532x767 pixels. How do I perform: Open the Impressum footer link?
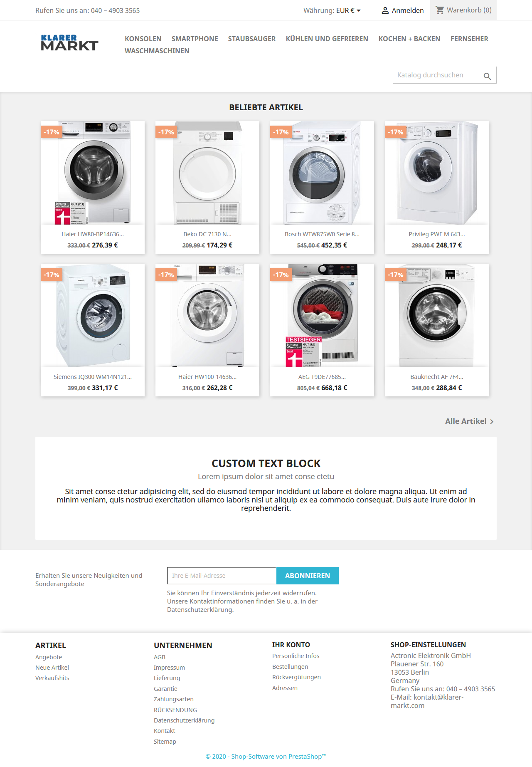[x=169, y=668]
